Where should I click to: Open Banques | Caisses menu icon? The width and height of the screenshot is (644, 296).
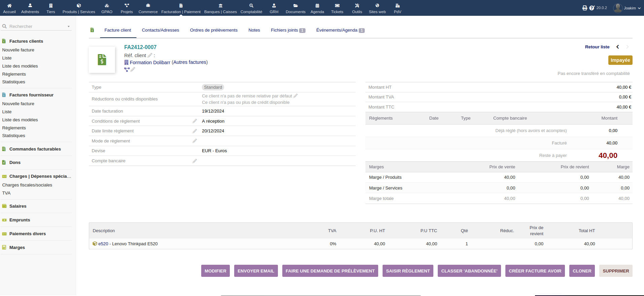[x=220, y=5]
